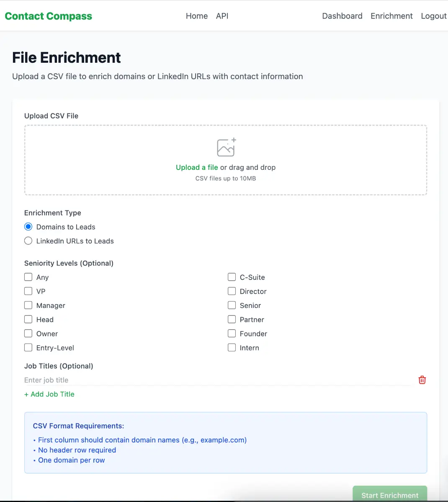Toggle the Entry-Level checkbox
The width and height of the screenshot is (448, 502).
point(28,348)
